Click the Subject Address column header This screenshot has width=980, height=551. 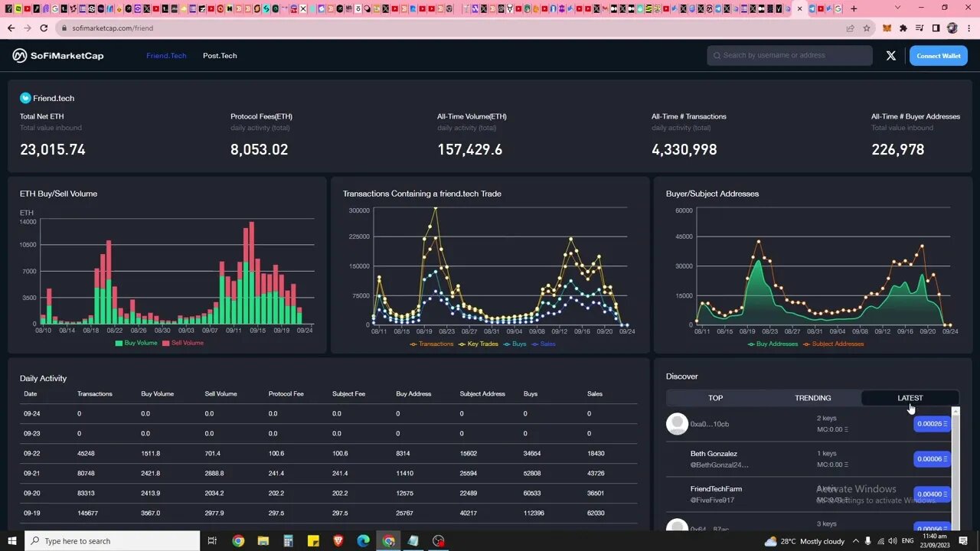(x=482, y=394)
